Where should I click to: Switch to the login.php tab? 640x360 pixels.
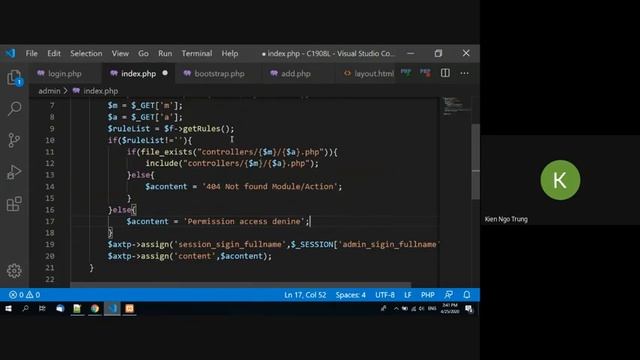(64, 73)
